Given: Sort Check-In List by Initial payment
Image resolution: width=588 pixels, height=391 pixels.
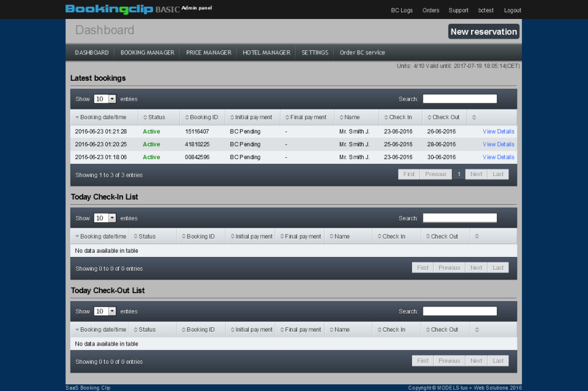Looking at the screenshot, I should (x=254, y=237).
